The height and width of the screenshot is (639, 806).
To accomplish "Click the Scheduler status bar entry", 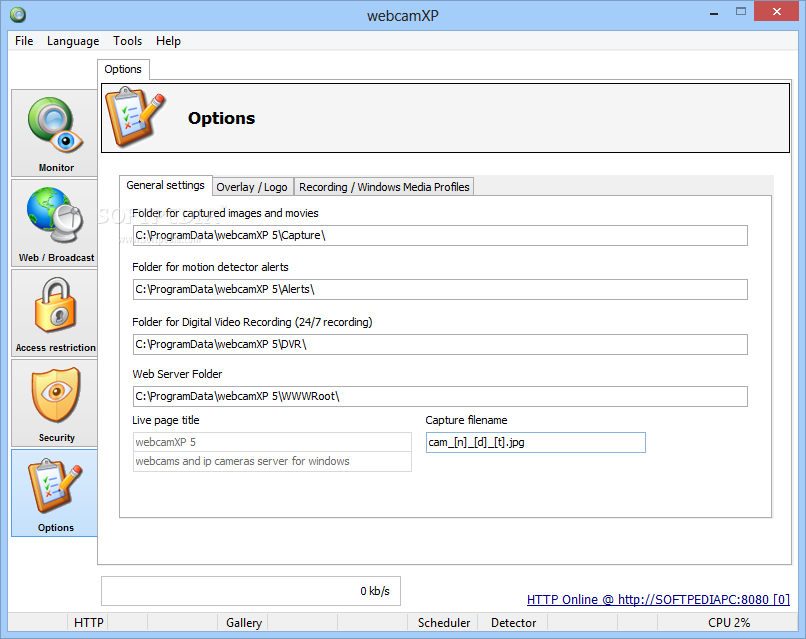I will [x=444, y=623].
